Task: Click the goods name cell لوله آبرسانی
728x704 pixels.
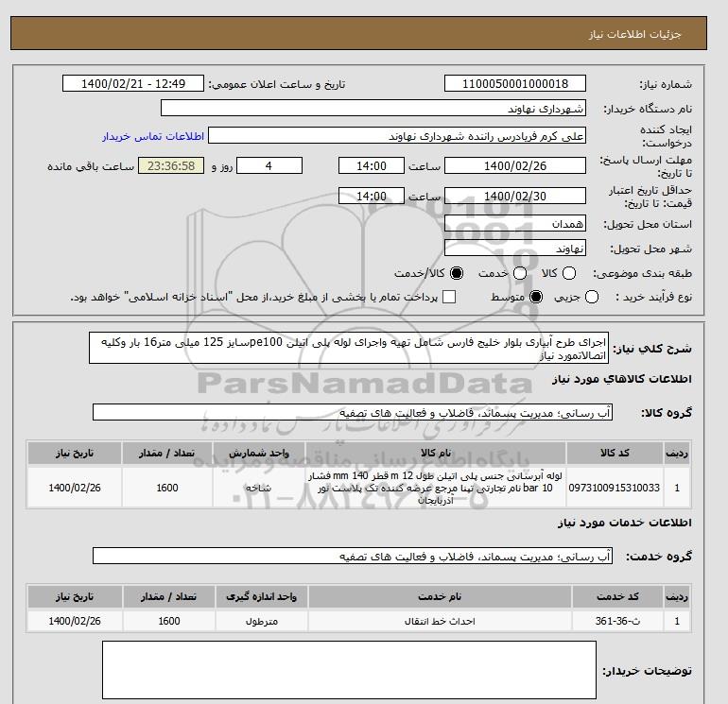Action: coord(436,488)
